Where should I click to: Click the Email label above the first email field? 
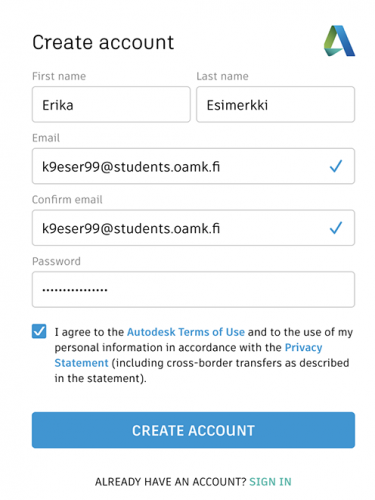click(x=46, y=138)
